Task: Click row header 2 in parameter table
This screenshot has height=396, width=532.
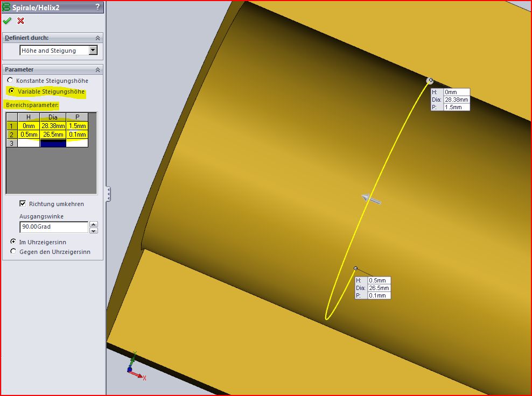Action: (x=12, y=135)
